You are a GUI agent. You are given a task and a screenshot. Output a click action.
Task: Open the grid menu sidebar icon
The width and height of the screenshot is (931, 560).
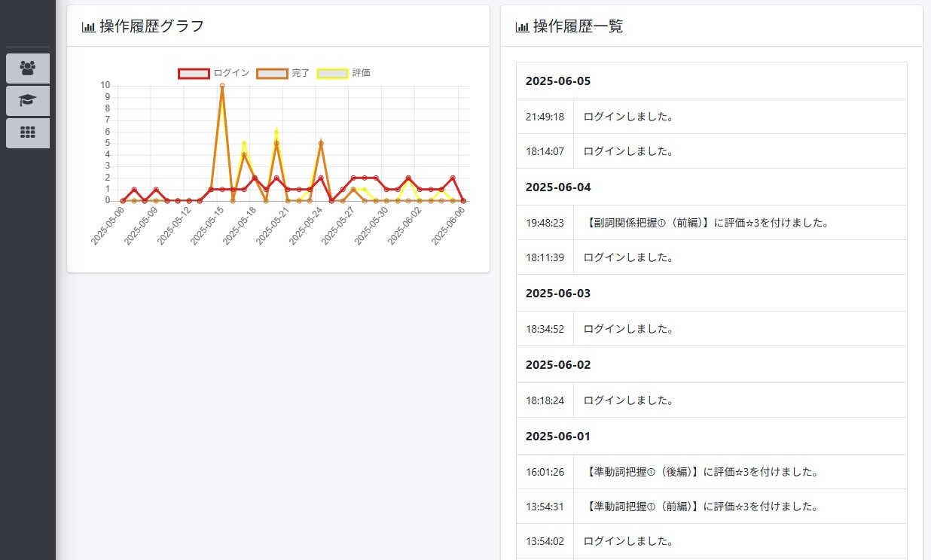click(28, 132)
